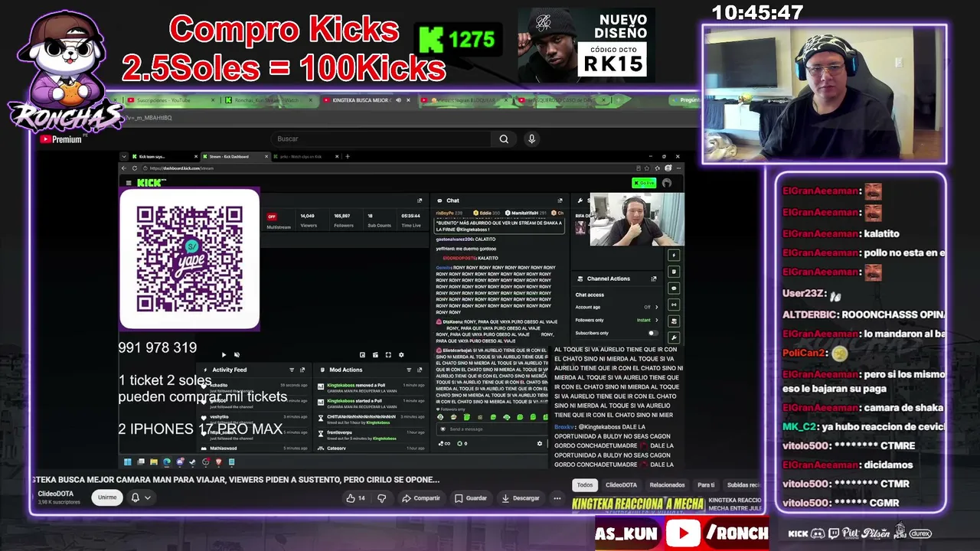Click the Descargar download button
This screenshot has width=980, height=551.
[521, 498]
